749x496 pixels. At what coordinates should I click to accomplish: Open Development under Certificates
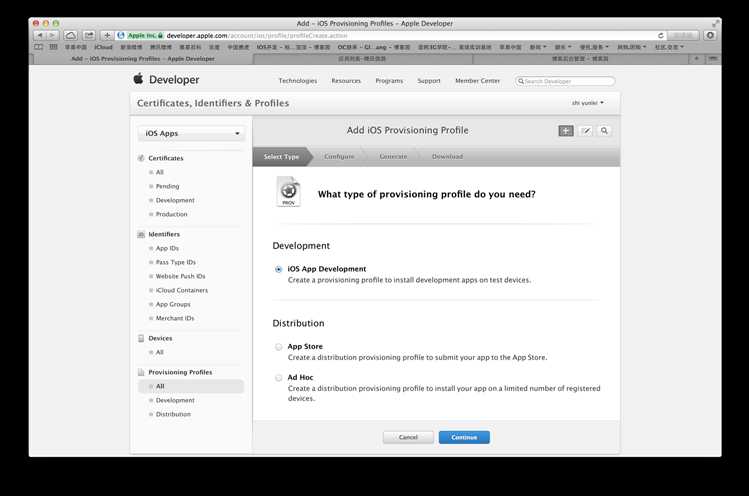coord(175,200)
